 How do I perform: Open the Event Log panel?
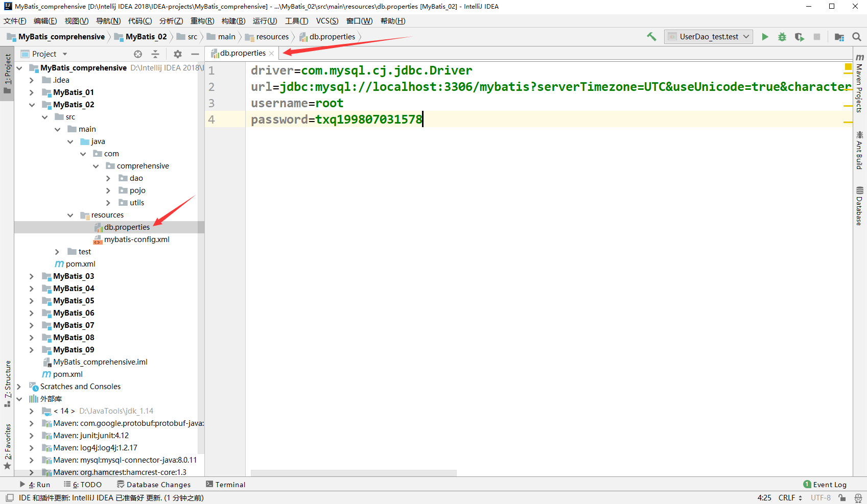pyautogui.click(x=825, y=485)
